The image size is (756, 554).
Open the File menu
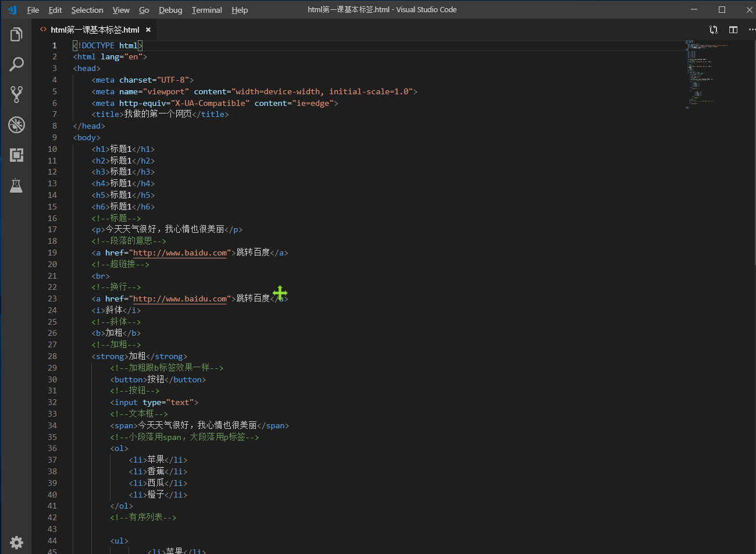pyautogui.click(x=33, y=10)
